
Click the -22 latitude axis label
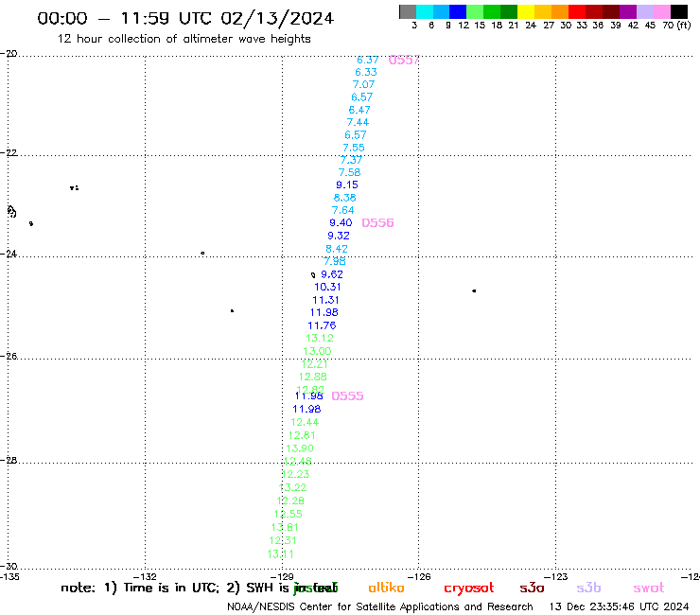point(9,152)
